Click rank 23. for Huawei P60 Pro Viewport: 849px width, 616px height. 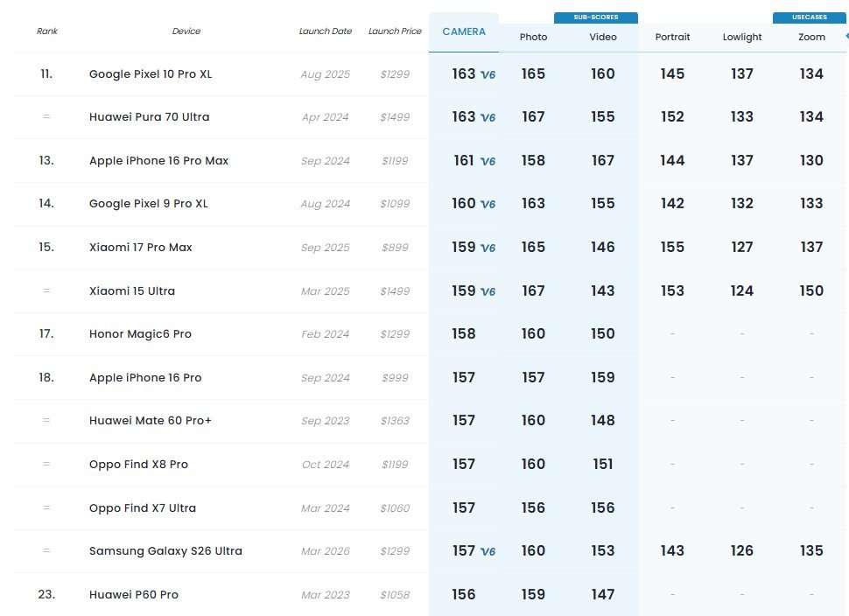point(46,595)
